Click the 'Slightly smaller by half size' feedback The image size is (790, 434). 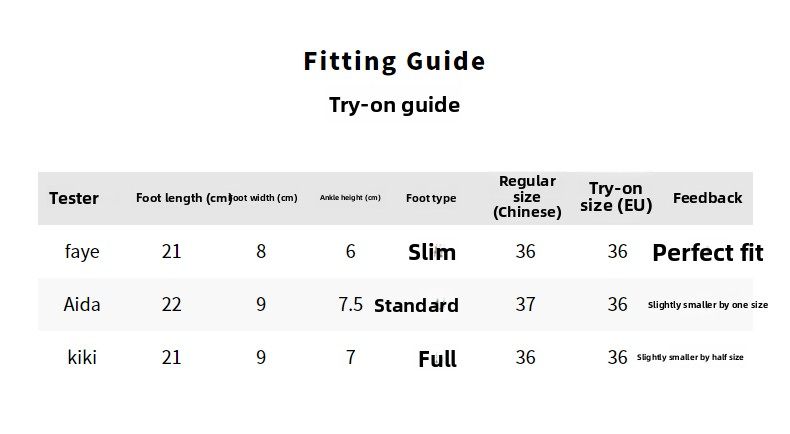click(690, 357)
